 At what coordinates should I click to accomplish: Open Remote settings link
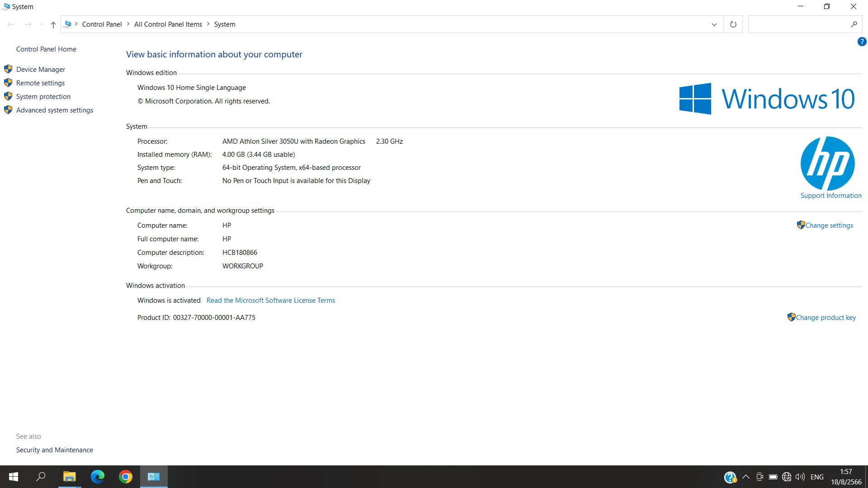[40, 83]
